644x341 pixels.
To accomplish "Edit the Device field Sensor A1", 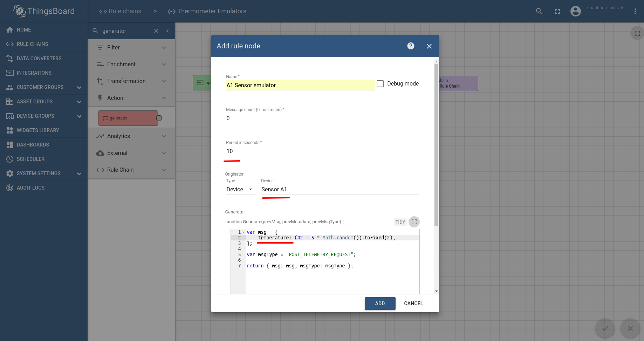I will (340, 189).
